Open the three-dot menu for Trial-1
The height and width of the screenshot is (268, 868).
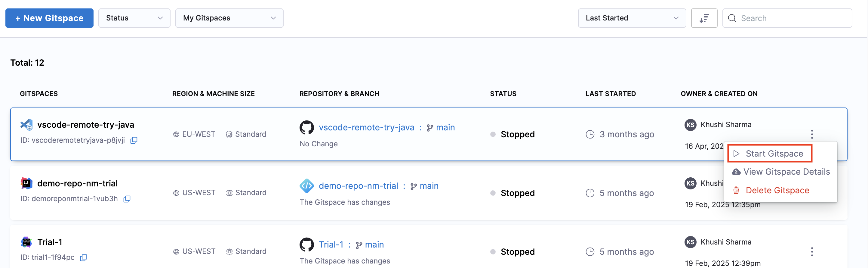(812, 251)
